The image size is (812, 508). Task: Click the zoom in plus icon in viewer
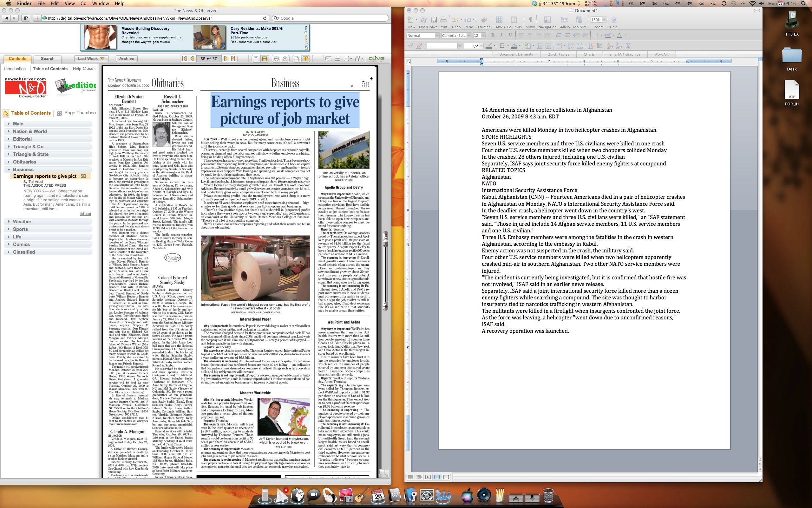point(285,59)
